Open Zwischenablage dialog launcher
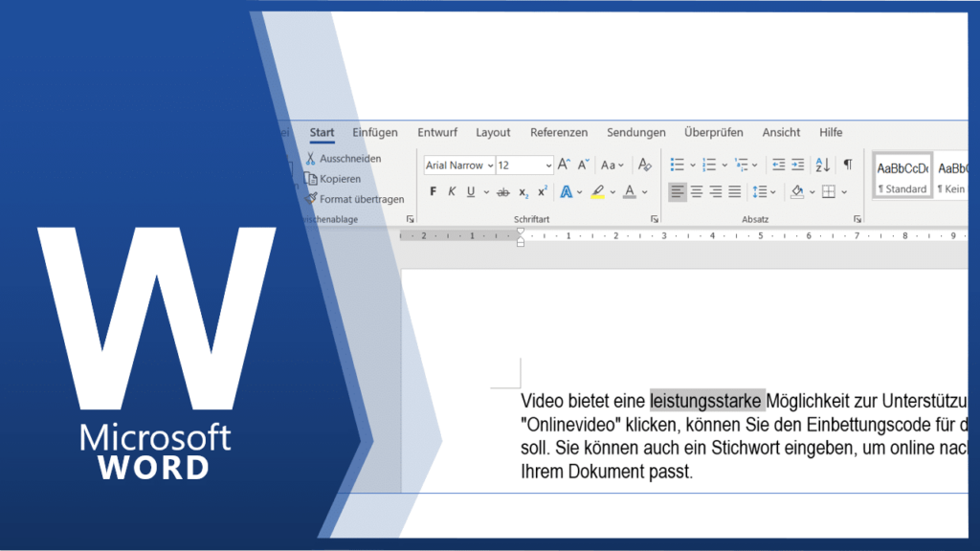Screen dimensions: 980x551 point(410,219)
